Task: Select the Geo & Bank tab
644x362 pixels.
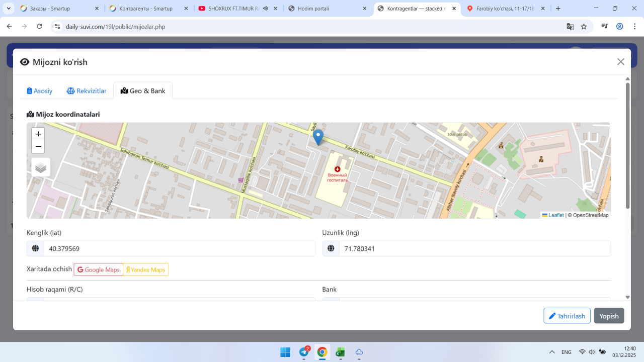Action: pyautogui.click(x=143, y=91)
